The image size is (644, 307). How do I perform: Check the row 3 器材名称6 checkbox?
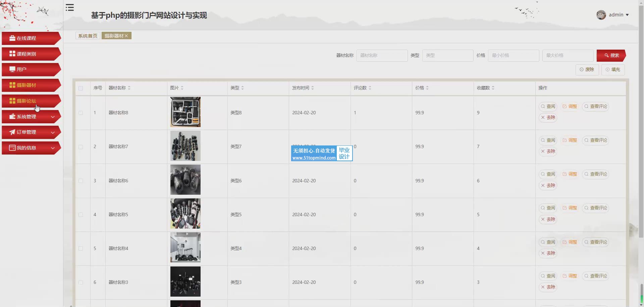(80, 181)
